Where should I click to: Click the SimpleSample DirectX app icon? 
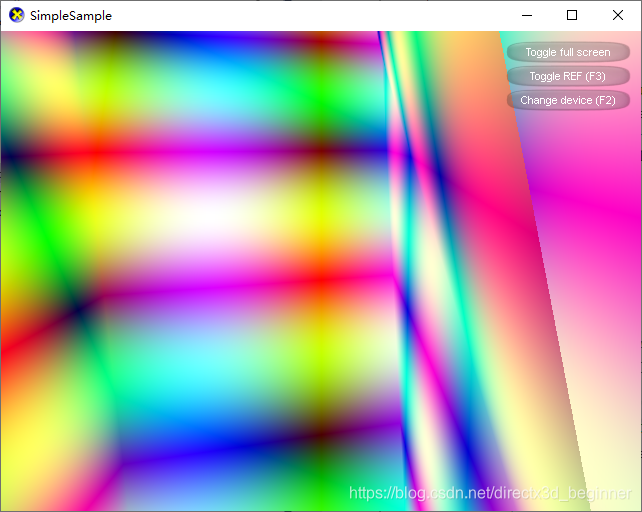tap(17, 16)
